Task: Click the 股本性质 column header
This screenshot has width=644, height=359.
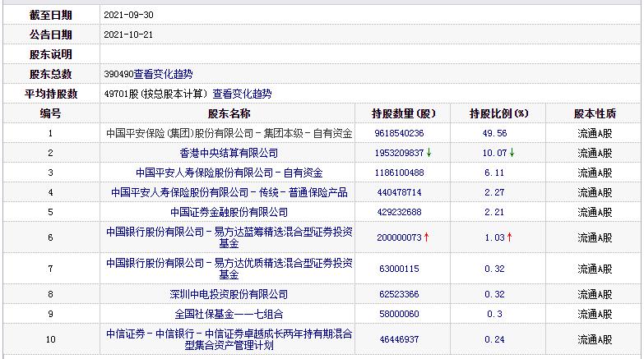Action: coord(595,113)
